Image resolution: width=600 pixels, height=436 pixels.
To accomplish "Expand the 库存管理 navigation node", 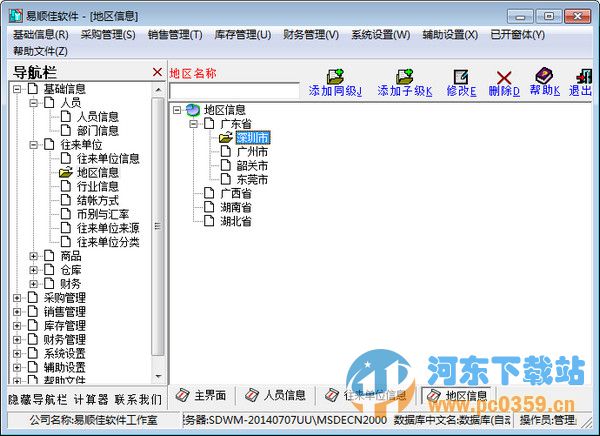I will tap(17, 326).
